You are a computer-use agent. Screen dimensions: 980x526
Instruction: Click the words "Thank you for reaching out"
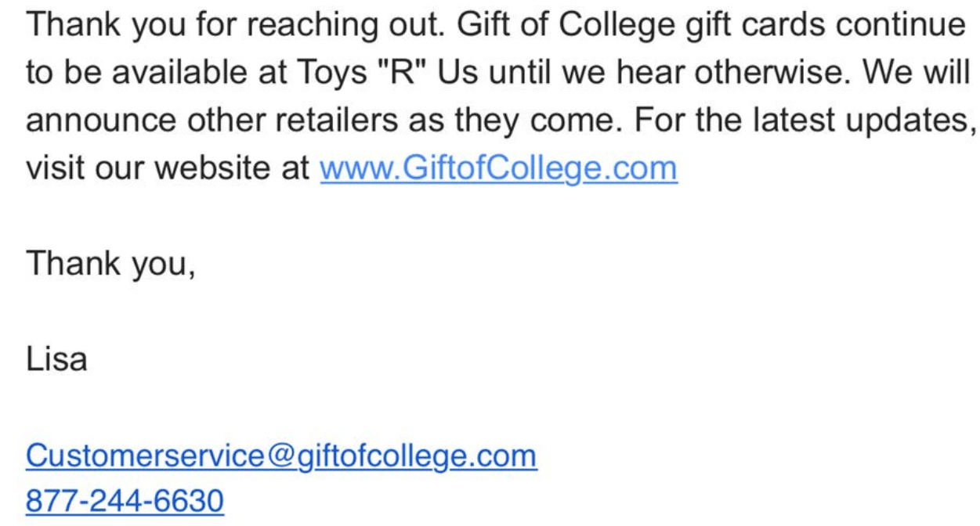pos(233,26)
